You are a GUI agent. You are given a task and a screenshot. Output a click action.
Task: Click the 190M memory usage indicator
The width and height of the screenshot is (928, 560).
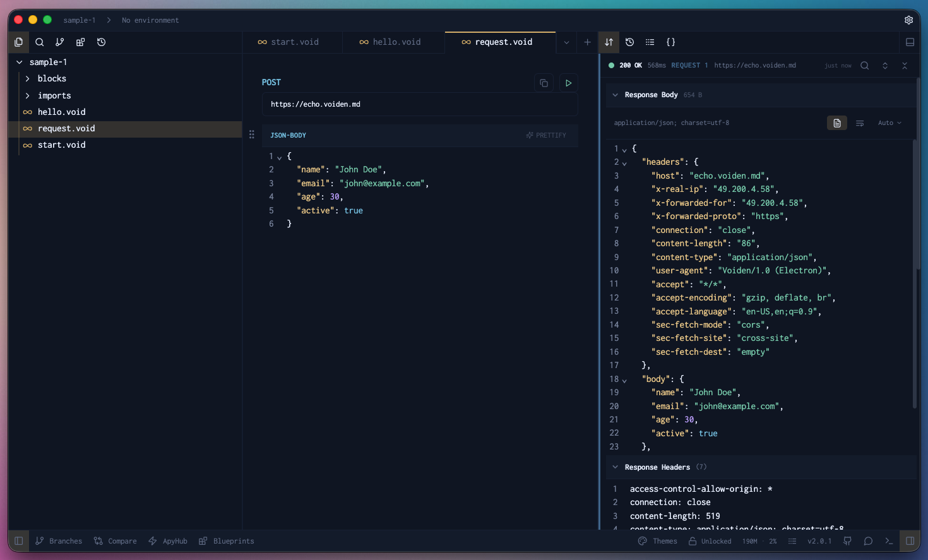[750, 541]
